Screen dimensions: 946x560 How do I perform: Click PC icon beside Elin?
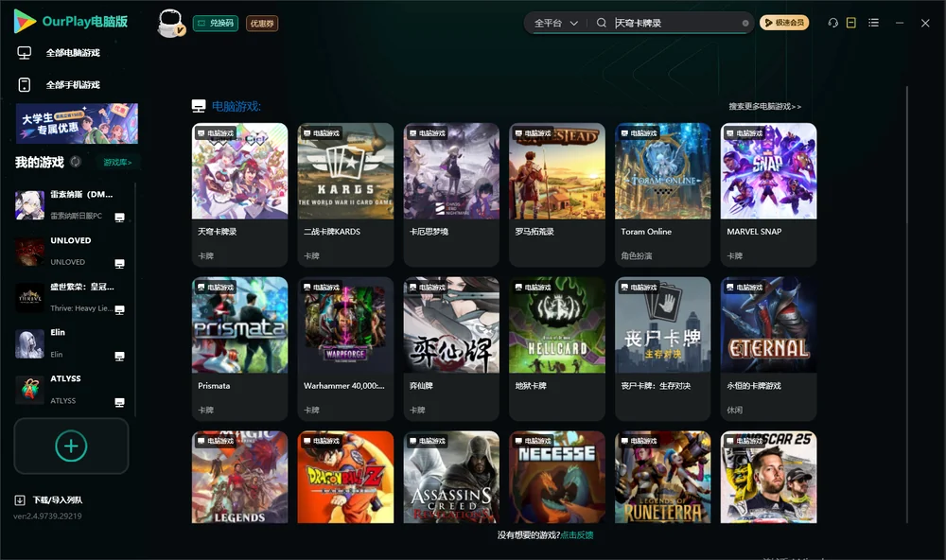point(119,356)
